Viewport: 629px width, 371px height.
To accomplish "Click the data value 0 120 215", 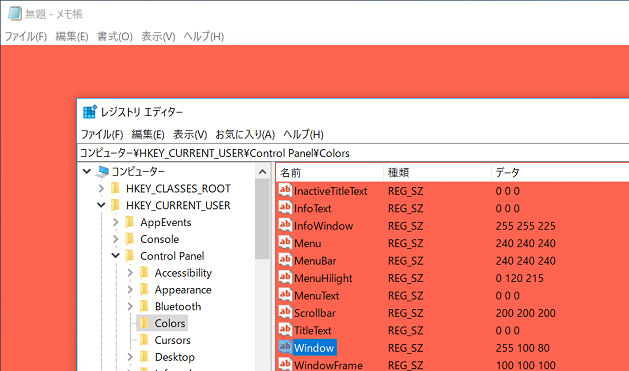I will click(519, 278).
